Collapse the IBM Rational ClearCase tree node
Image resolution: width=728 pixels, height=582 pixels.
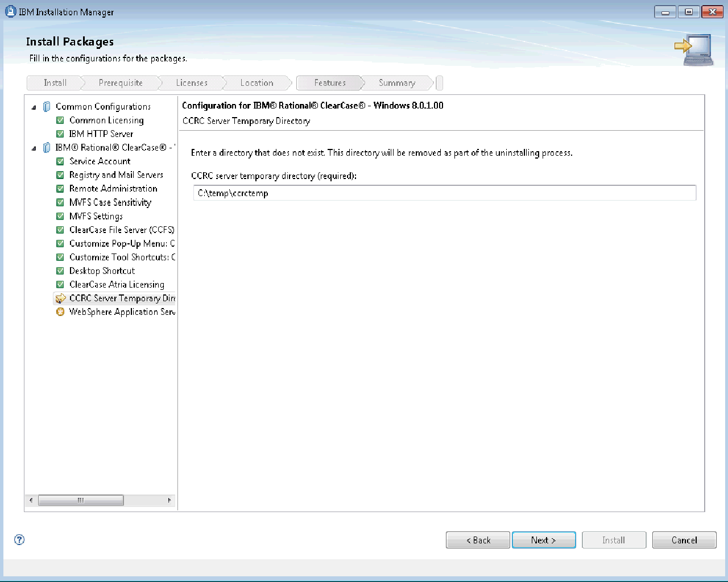[x=34, y=148]
